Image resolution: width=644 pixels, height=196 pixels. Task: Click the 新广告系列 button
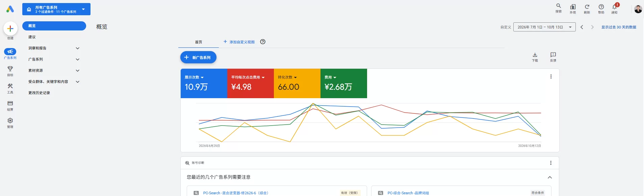click(198, 58)
